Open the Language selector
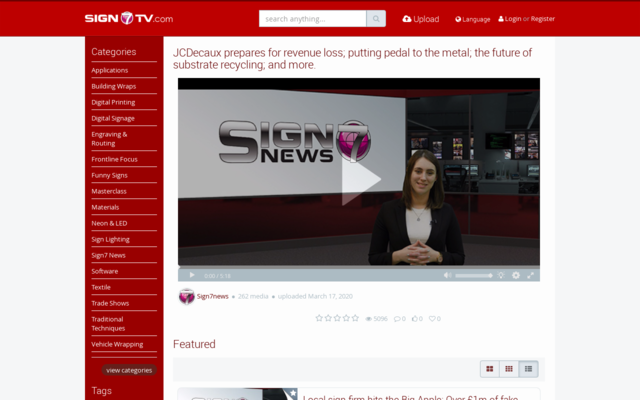Image resolution: width=640 pixels, height=400 pixels. [473, 19]
